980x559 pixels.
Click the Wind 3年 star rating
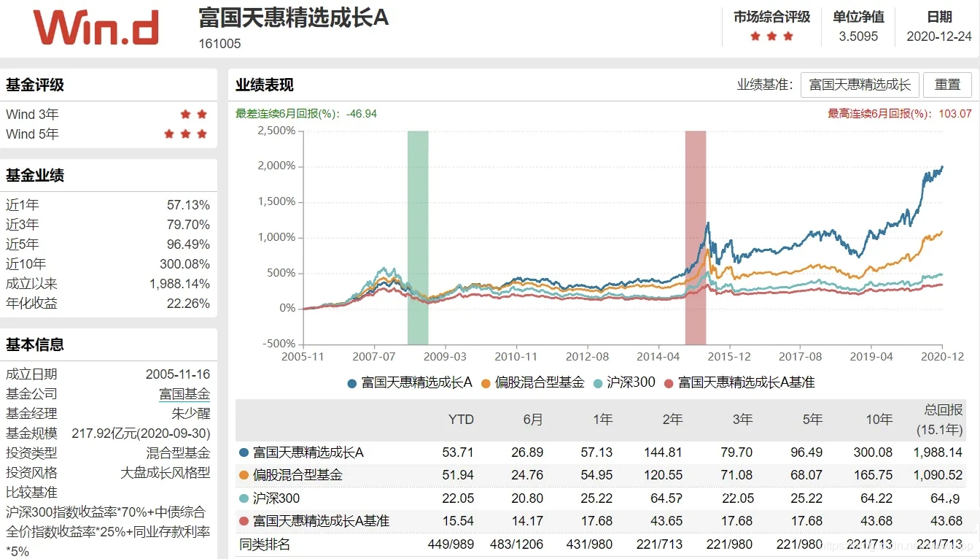(194, 115)
